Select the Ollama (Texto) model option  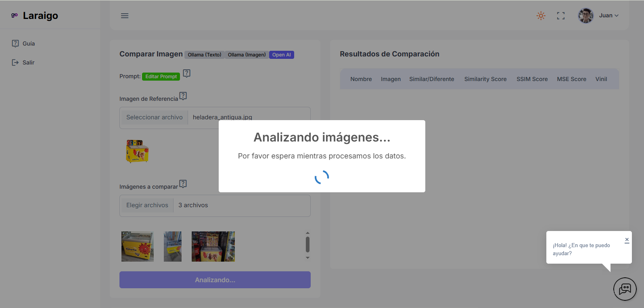[205, 55]
